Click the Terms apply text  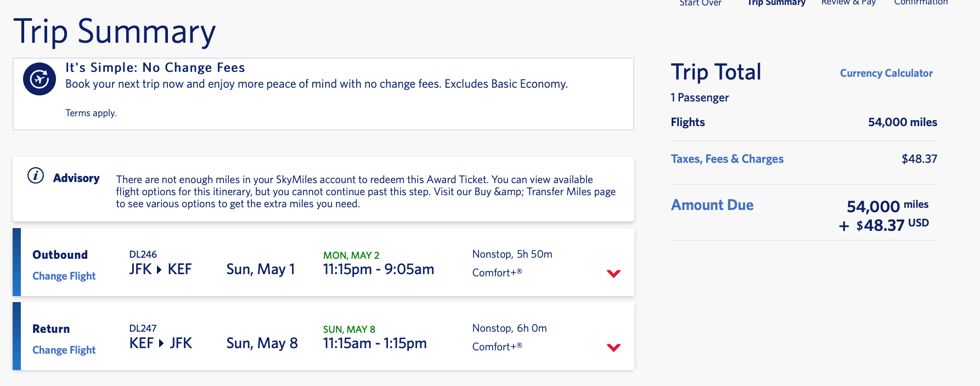coord(91,113)
